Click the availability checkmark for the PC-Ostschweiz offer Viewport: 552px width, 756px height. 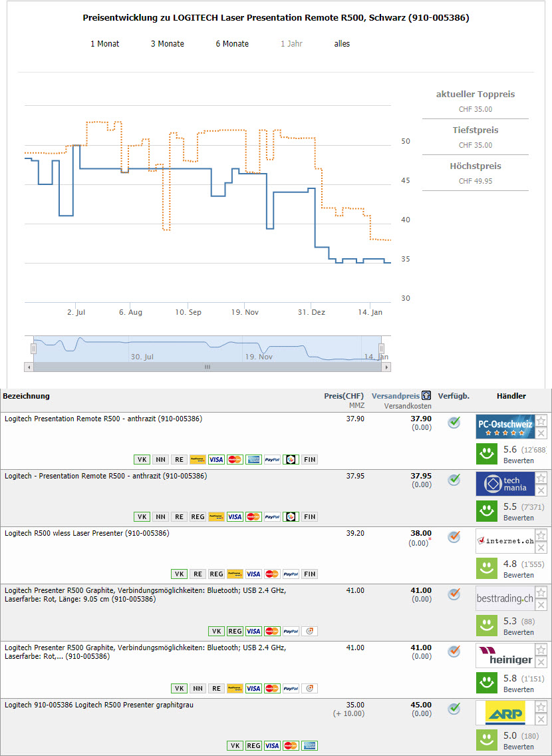(454, 423)
